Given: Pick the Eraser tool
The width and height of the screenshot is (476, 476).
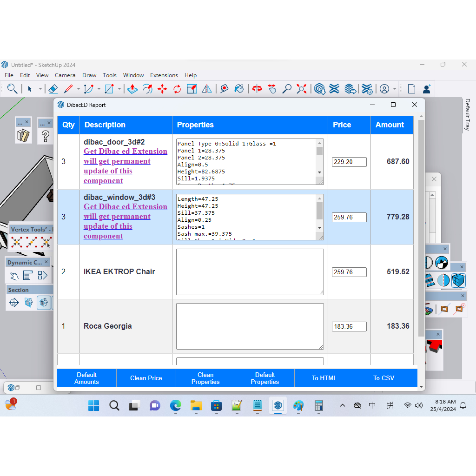Looking at the screenshot, I should coord(53,89).
